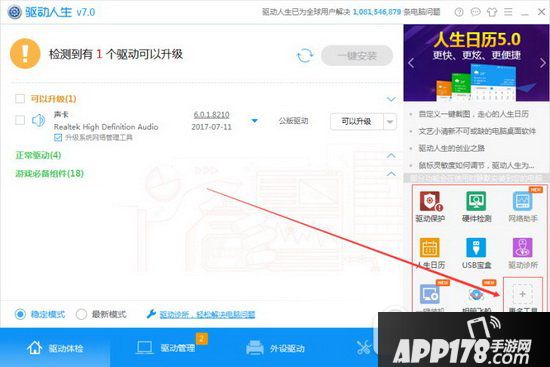Viewport: 550px width, 367px height.
Task: Open news link 鼠标灵敏度如何调节
Action: [x=476, y=165]
